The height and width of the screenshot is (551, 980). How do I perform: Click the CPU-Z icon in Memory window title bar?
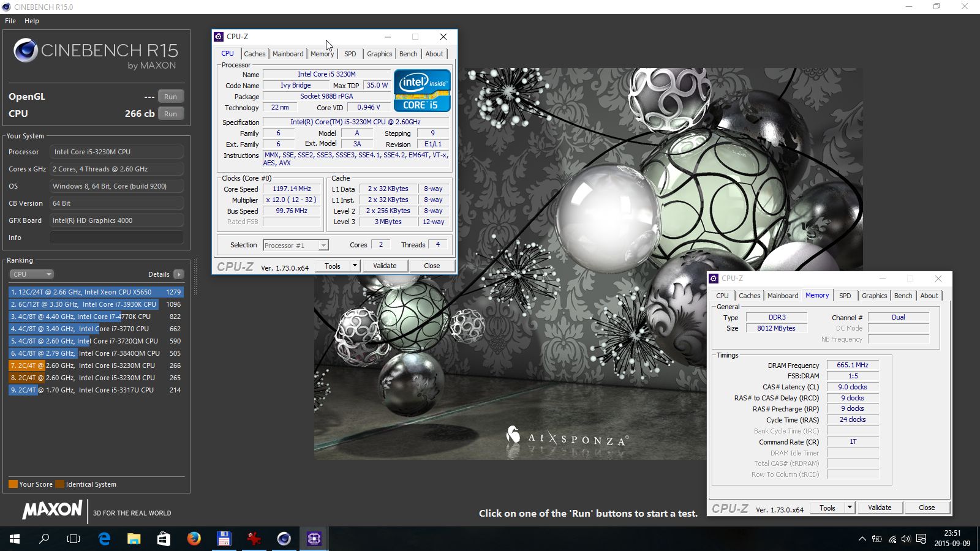tap(714, 279)
